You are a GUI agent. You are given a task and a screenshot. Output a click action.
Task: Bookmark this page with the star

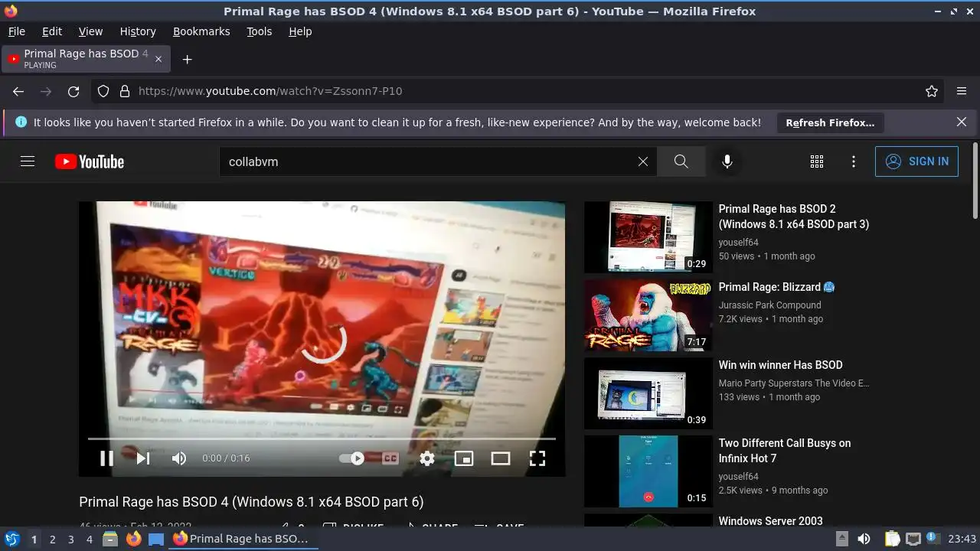pos(932,91)
